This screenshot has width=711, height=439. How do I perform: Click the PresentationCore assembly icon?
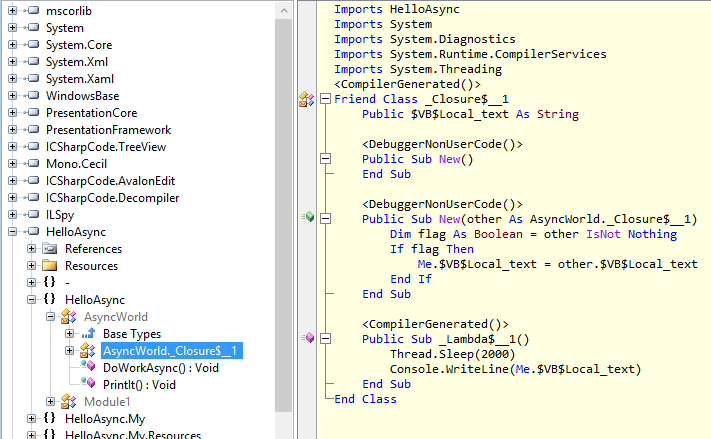33,112
